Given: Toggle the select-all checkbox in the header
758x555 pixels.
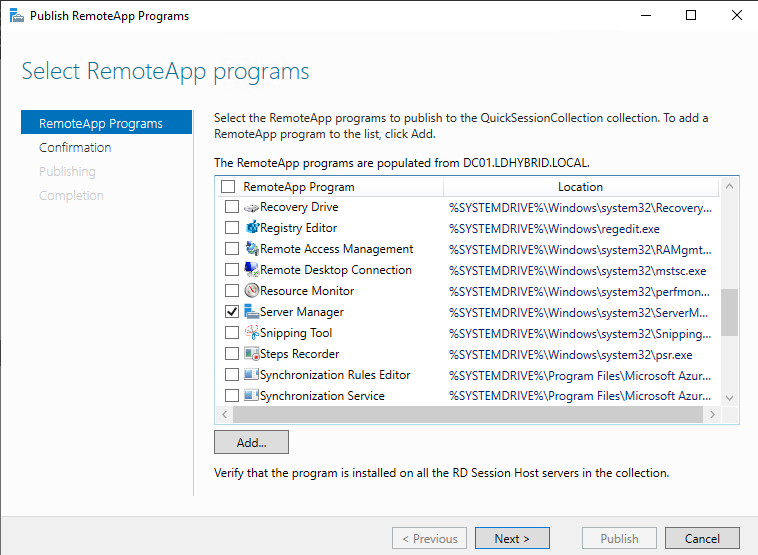Looking at the screenshot, I should tap(228, 187).
